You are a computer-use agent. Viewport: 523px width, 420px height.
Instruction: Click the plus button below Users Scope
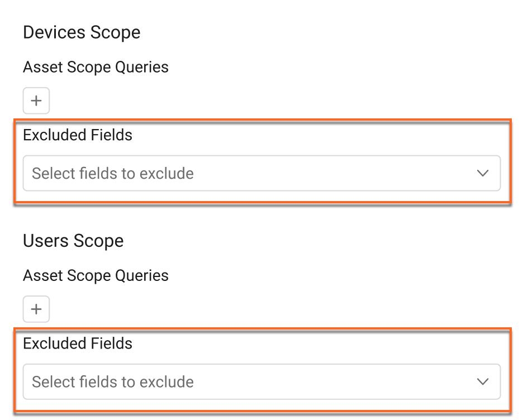[36, 309]
